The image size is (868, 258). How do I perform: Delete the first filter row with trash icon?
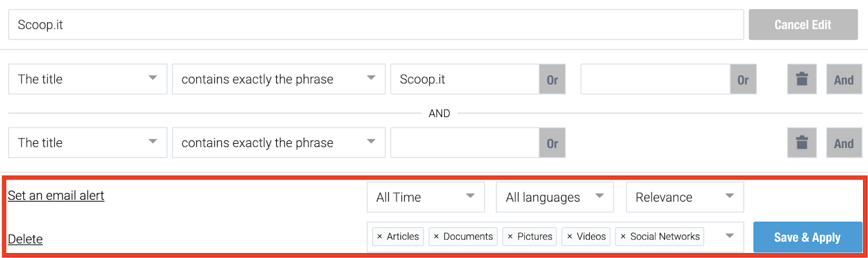coord(802,79)
